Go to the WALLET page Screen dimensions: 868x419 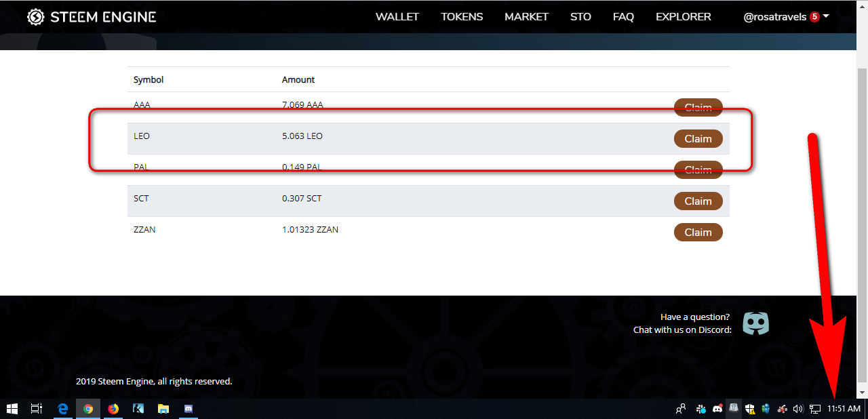pos(397,17)
